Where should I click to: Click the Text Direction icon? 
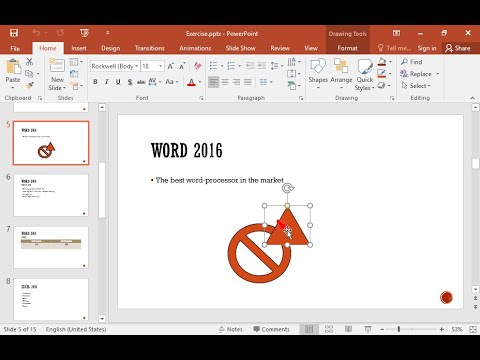[x=292, y=62]
